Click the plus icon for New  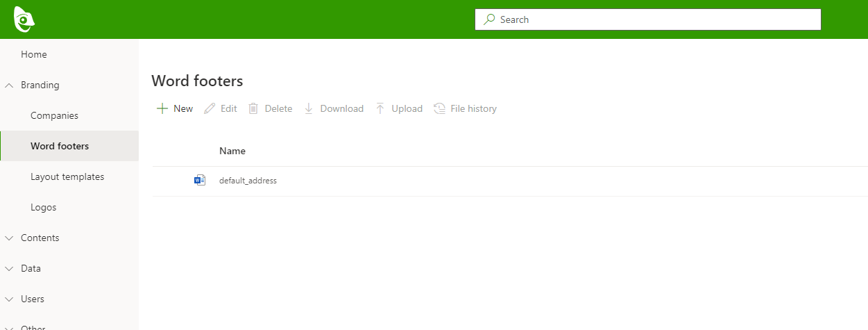pos(162,108)
